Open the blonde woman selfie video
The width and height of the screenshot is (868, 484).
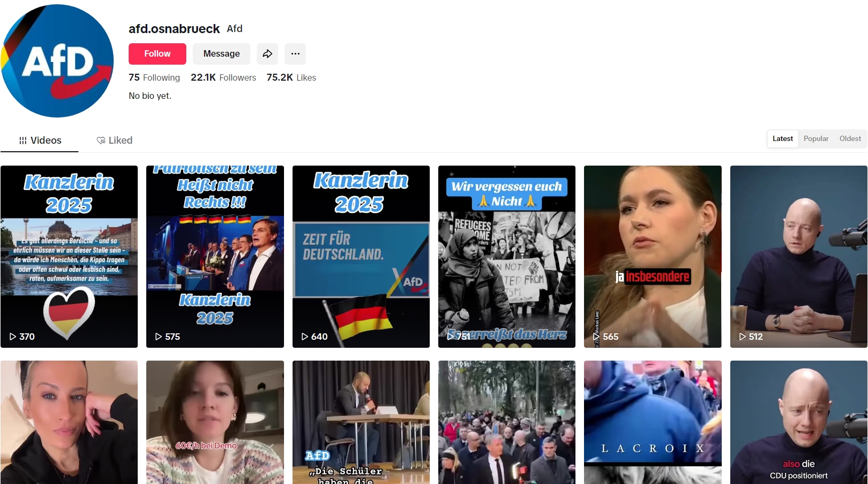coord(69,422)
